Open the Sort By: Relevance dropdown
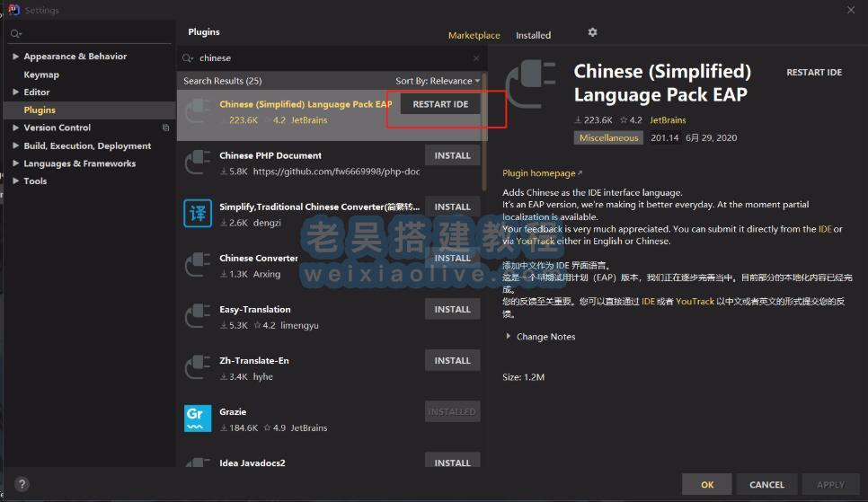 point(438,81)
